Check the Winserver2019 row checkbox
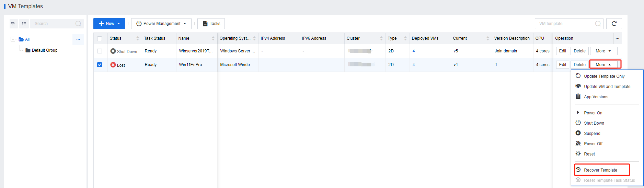The height and width of the screenshot is (188, 644). [100, 51]
